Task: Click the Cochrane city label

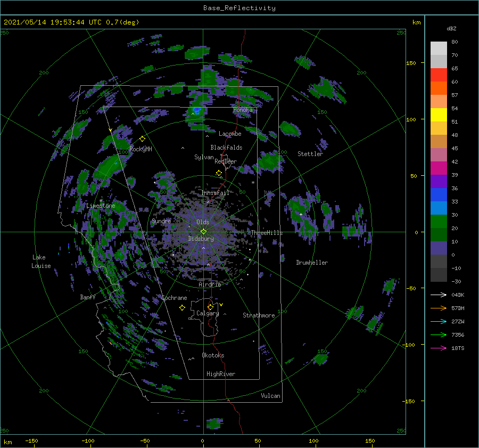Action: coord(174,298)
